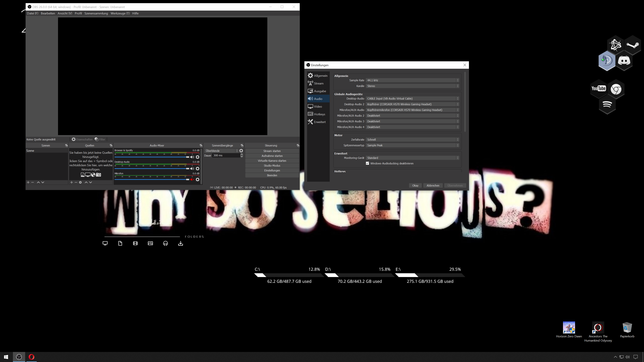Screen dimensions: 644x362
Task: Open transition properties gear next to Überblende
Action: point(241,151)
